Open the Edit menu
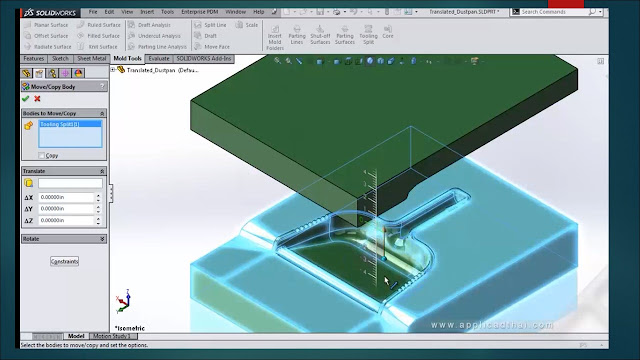This screenshot has width=640, height=360. coord(109,12)
